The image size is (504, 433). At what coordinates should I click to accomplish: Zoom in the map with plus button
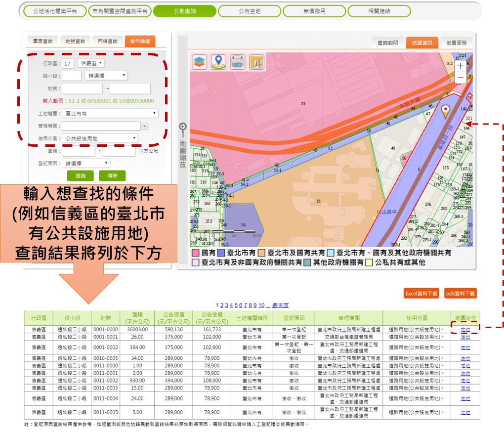pyautogui.click(x=461, y=66)
